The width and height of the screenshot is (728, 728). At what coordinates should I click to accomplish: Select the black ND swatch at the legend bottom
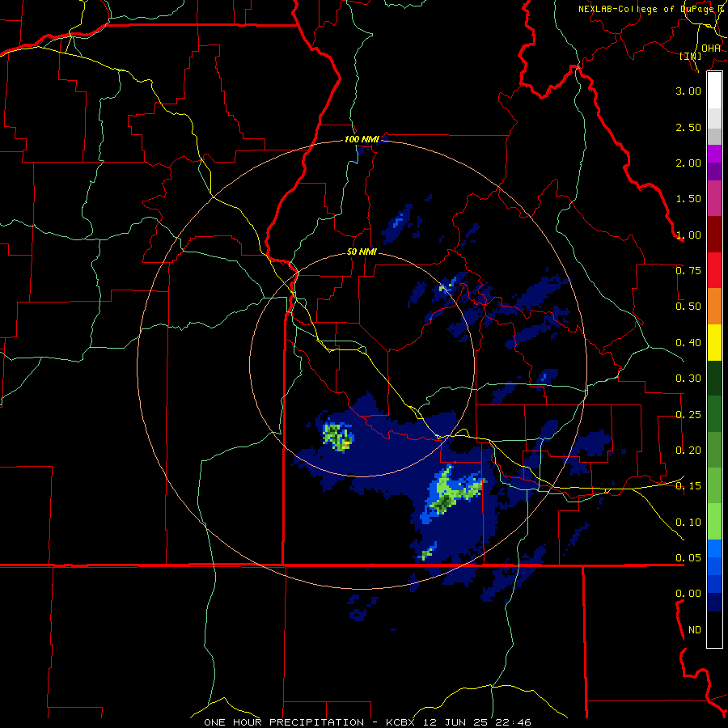714,629
